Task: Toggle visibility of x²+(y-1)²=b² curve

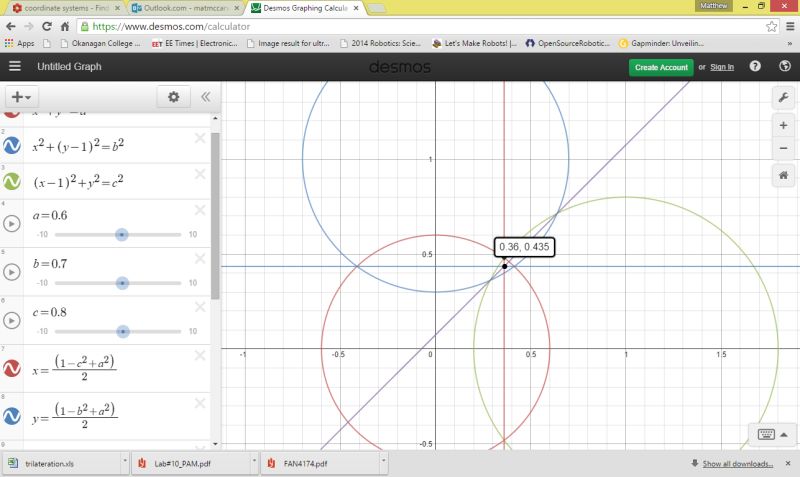Action: 12,145
